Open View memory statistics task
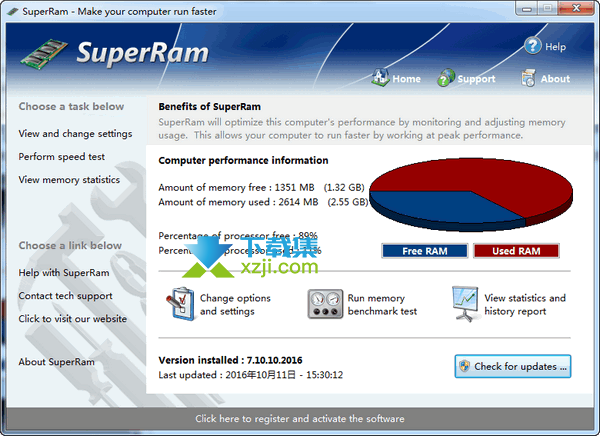 [69, 180]
